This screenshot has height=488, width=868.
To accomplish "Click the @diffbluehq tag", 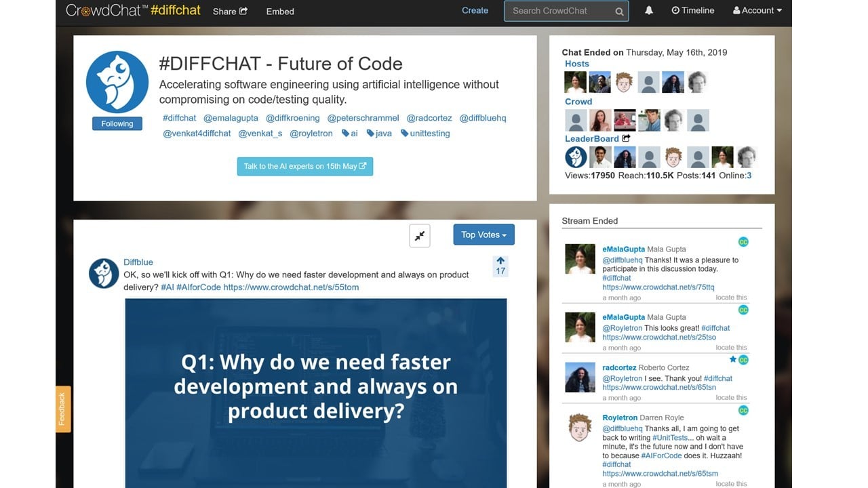I will click(x=483, y=118).
